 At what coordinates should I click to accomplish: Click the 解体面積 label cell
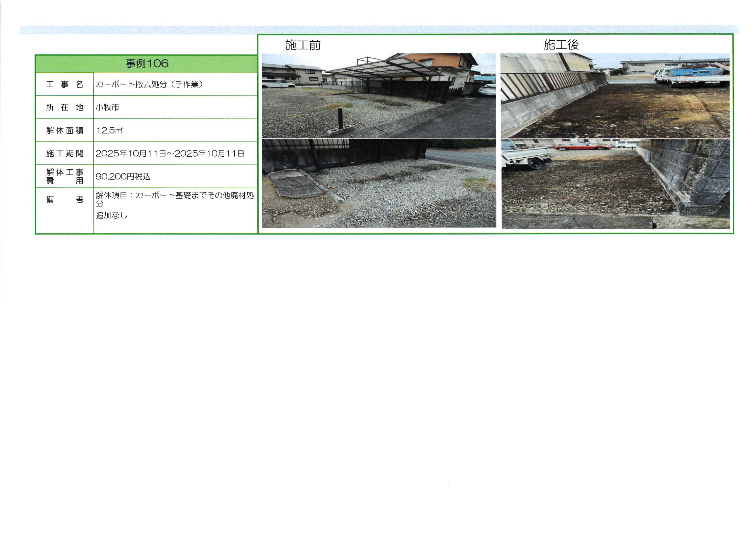coord(65,131)
